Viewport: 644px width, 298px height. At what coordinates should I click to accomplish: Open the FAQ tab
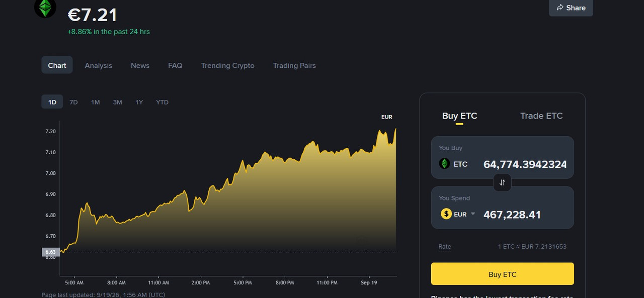[175, 65]
